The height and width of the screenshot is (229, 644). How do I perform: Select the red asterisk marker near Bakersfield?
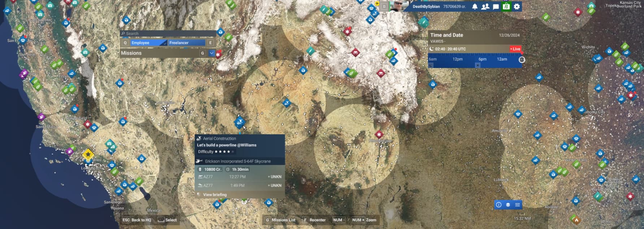[87, 124]
